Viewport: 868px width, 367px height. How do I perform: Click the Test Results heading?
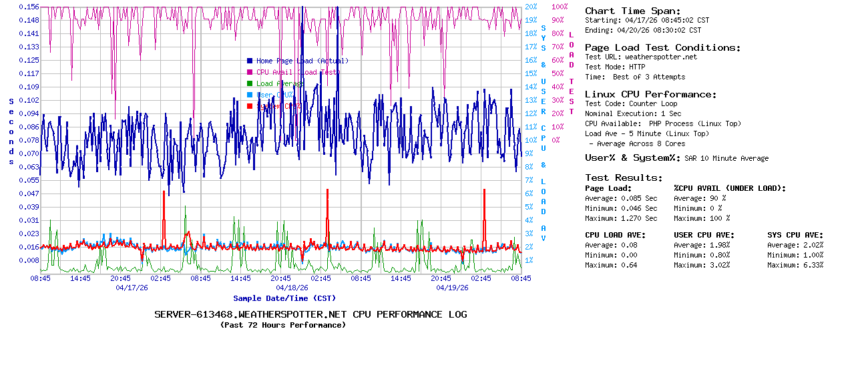(x=624, y=177)
